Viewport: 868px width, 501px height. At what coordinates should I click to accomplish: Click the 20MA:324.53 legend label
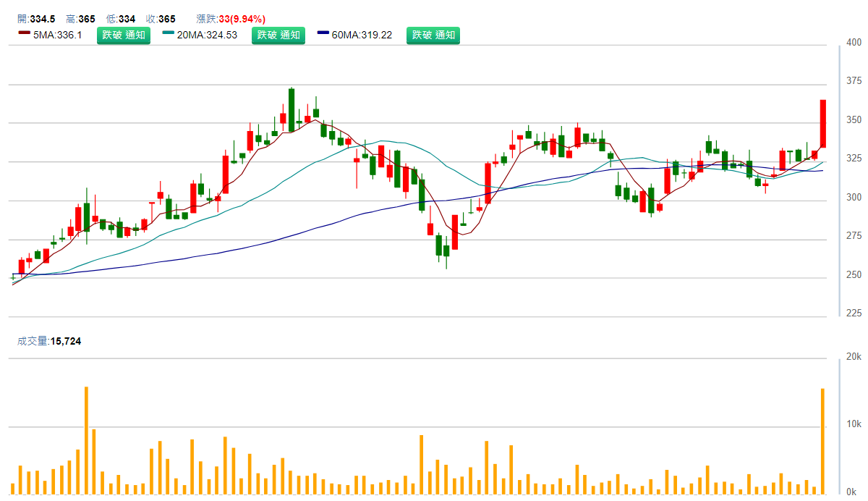tap(207, 35)
